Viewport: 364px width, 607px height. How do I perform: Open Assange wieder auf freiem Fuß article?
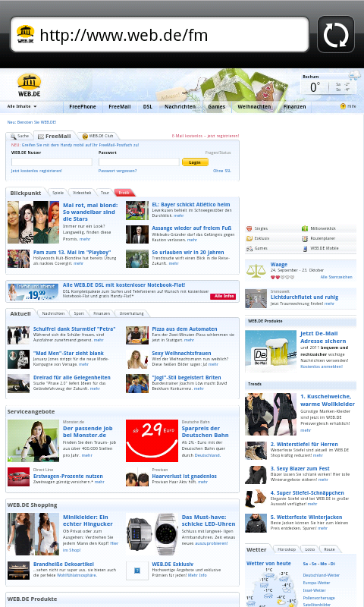click(x=191, y=228)
